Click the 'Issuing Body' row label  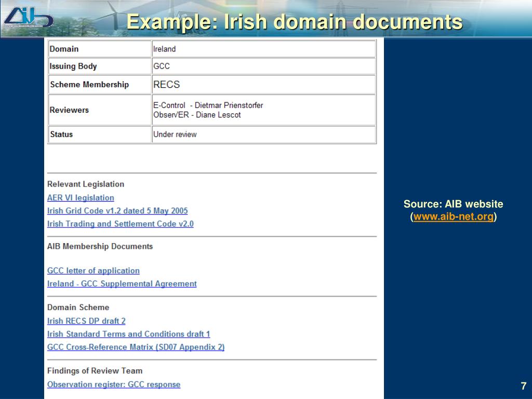click(x=73, y=66)
